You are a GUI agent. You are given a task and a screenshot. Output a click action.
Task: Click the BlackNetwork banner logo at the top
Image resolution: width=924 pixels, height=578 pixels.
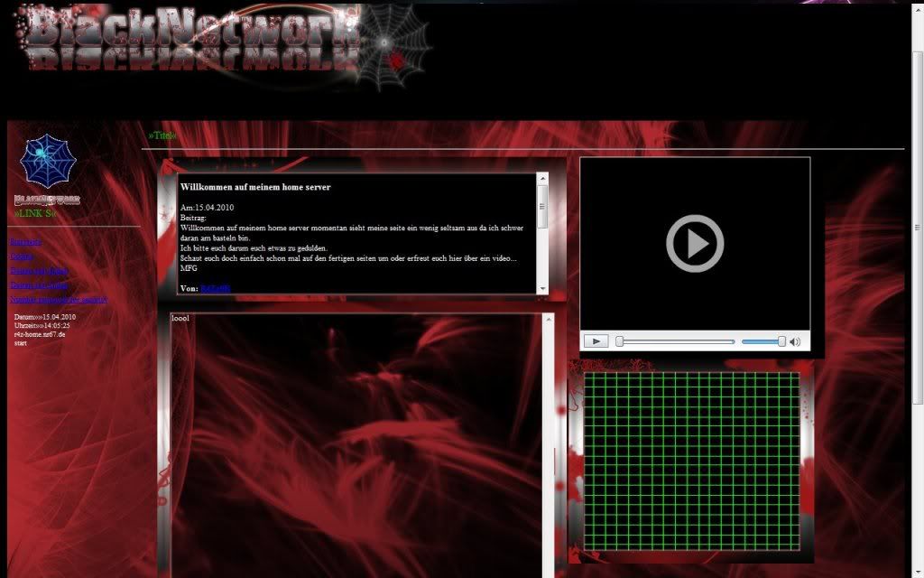pyautogui.click(x=224, y=46)
